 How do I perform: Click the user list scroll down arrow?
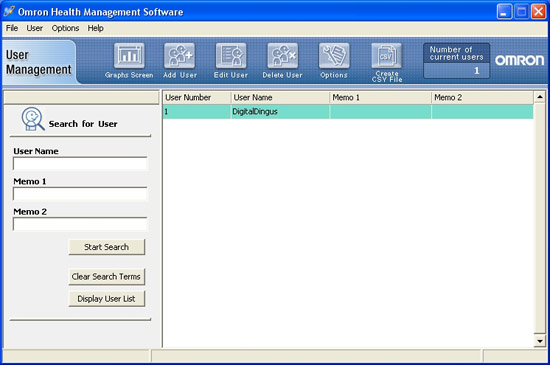540,341
